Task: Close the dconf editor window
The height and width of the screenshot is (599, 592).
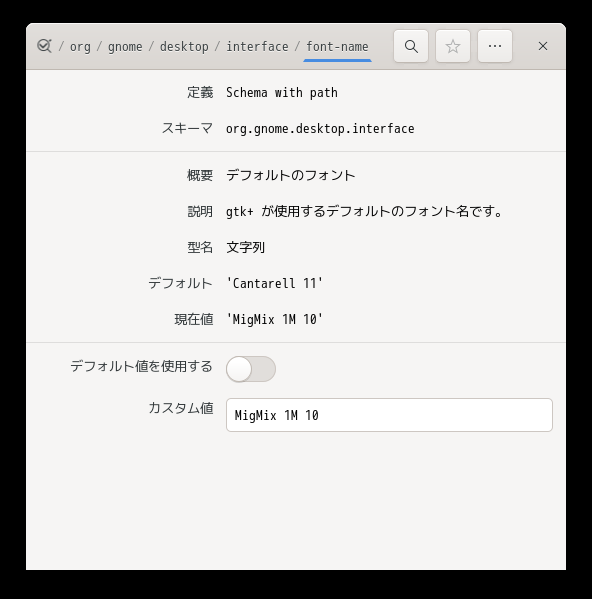Action: pos(543,46)
